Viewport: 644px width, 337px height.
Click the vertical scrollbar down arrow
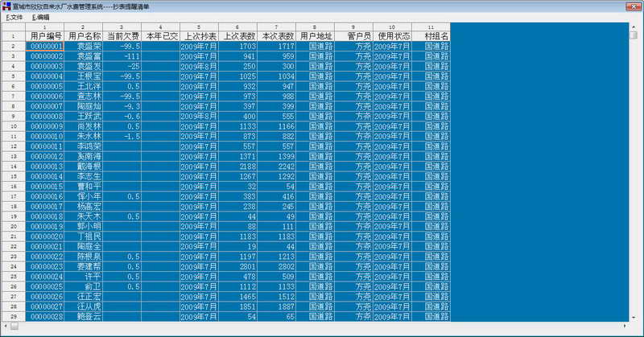click(634, 318)
